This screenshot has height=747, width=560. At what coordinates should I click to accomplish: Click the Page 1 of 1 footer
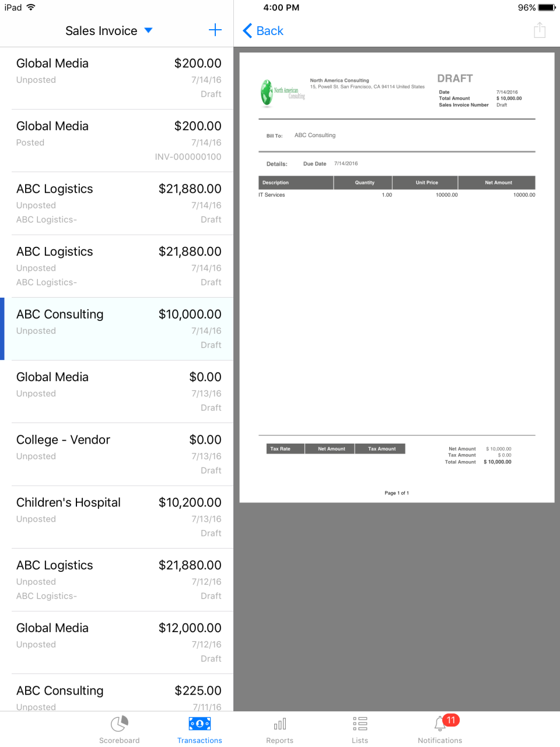point(397,493)
